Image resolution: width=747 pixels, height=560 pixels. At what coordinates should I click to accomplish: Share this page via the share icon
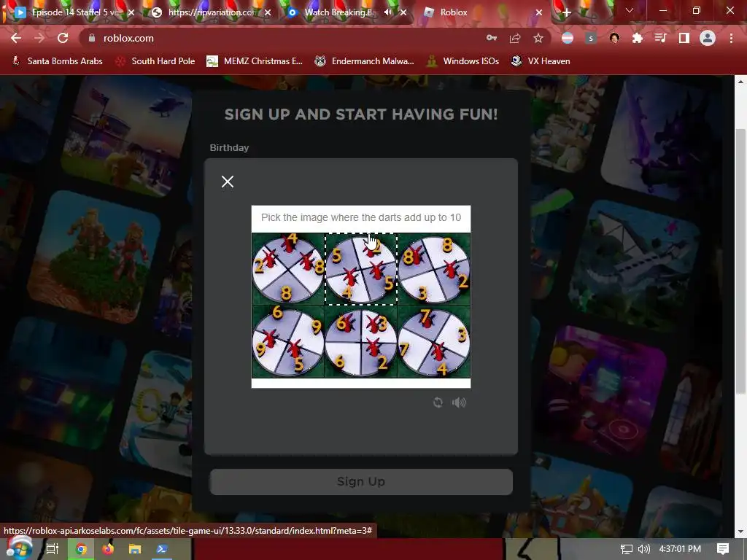[x=515, y=38]
